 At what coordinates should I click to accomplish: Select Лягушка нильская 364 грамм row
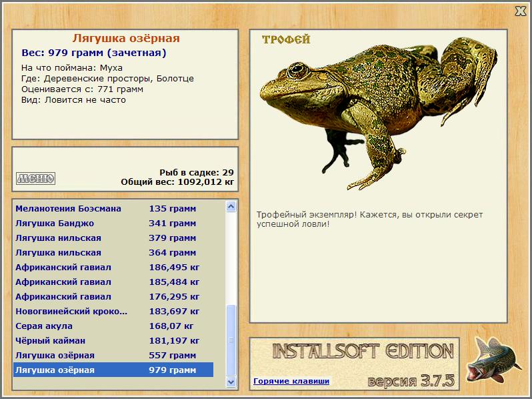[113, 252]
